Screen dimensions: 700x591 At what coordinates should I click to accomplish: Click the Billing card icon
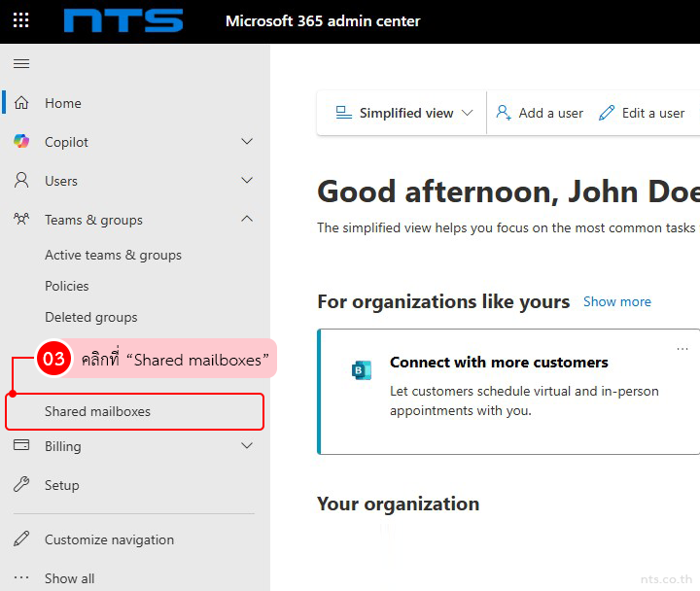click(21, 446)
